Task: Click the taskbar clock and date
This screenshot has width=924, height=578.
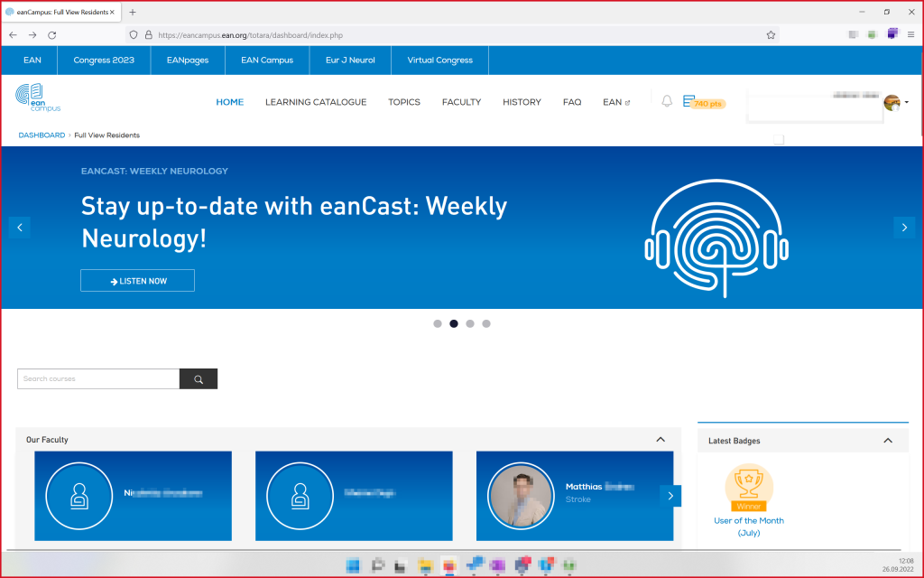Action: pos(898,565)
